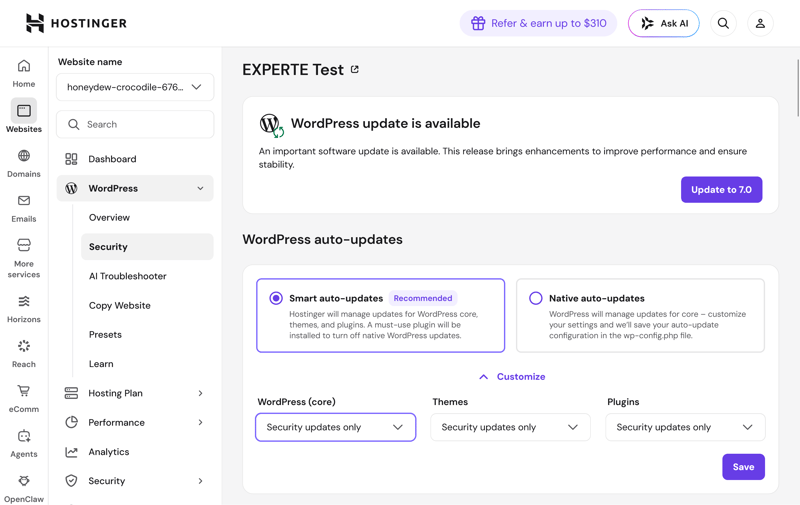Go to WordPress Overview
The width and height of the screenshot is (800, 505).
(x=109, y=218)
